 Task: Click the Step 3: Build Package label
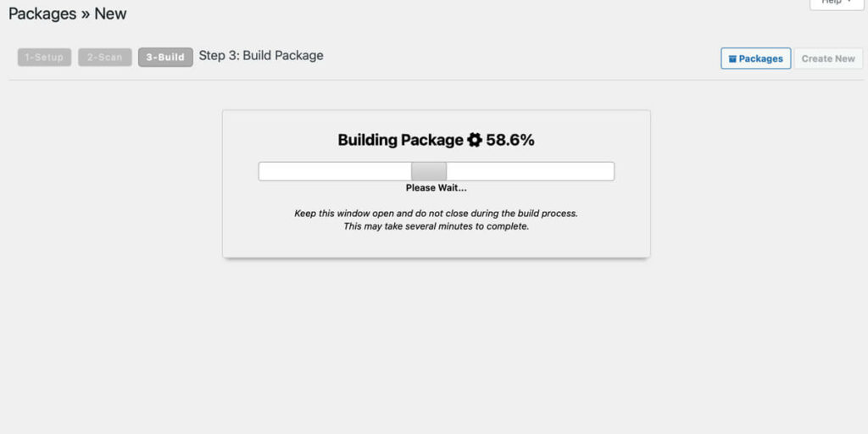coord(261,56)
